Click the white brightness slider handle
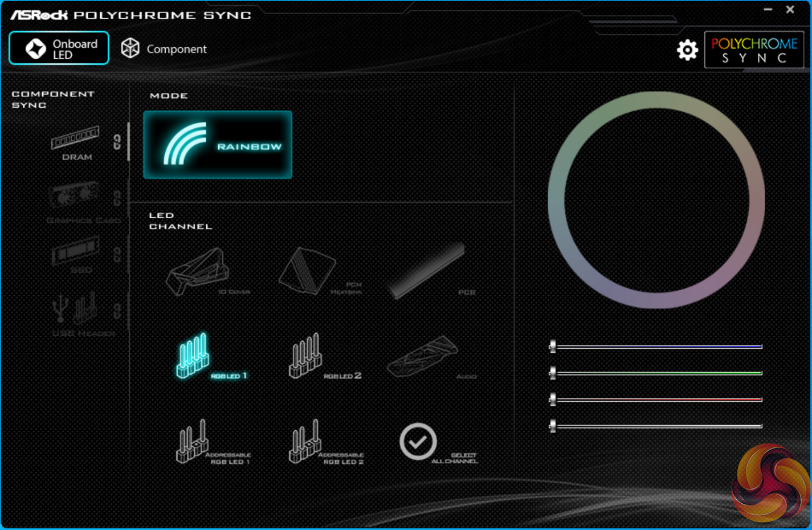This screenshot has height=530, width=812. click(x=553, y=425)
